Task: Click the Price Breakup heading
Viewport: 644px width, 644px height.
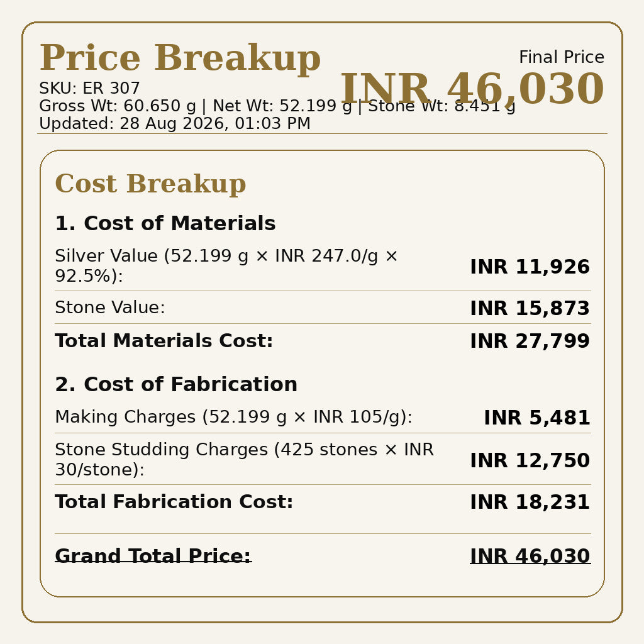Action: click(180, 57)
